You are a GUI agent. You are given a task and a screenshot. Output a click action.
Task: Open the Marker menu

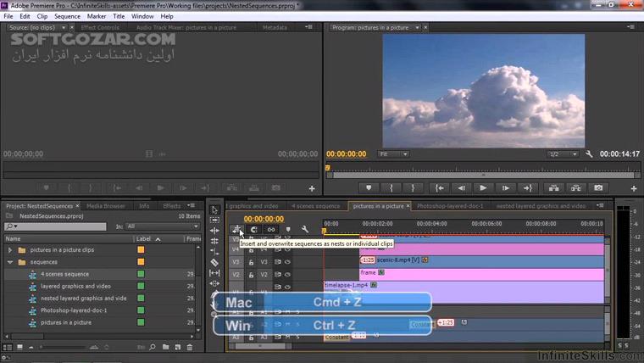tap(97, 16)
